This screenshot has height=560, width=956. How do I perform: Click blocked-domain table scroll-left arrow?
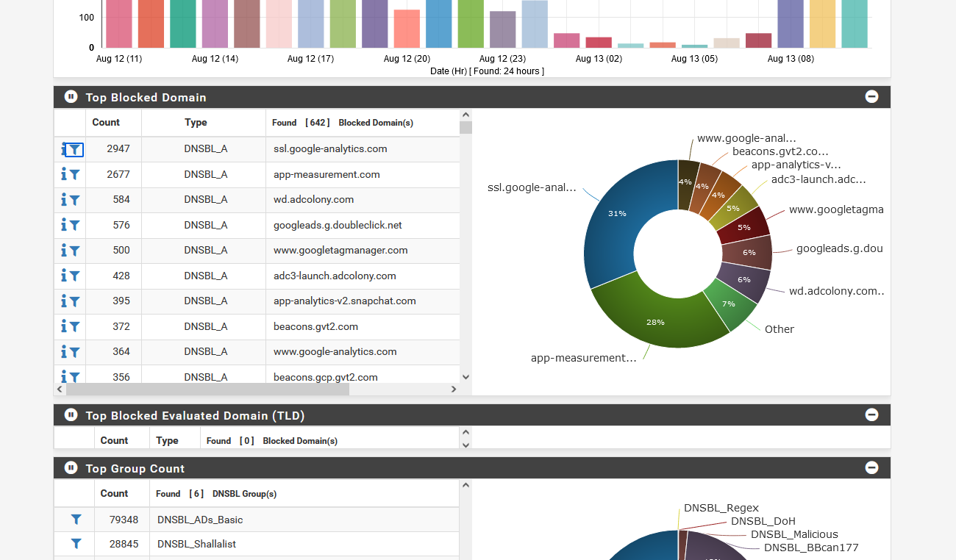(x=60, y=389)
